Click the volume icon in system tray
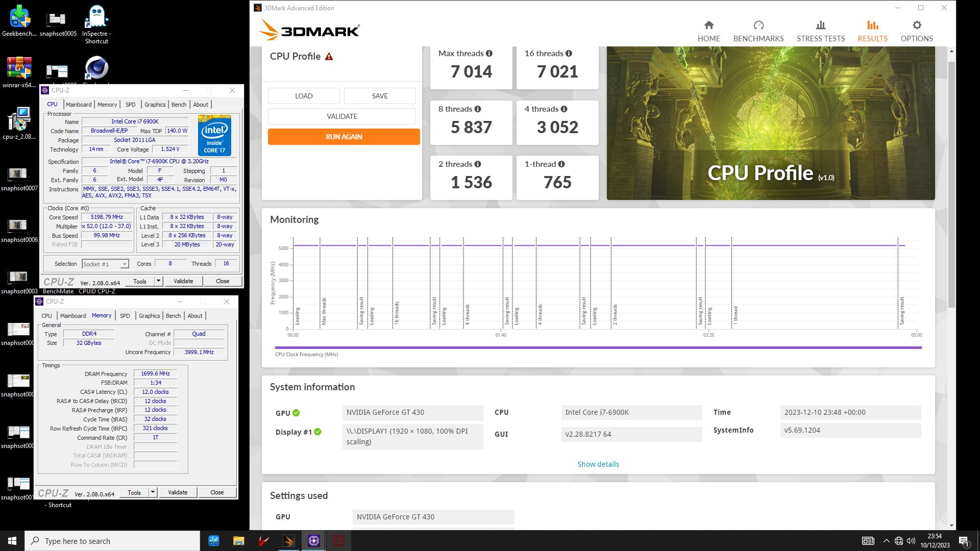980x551 pixels. [912, 541]
